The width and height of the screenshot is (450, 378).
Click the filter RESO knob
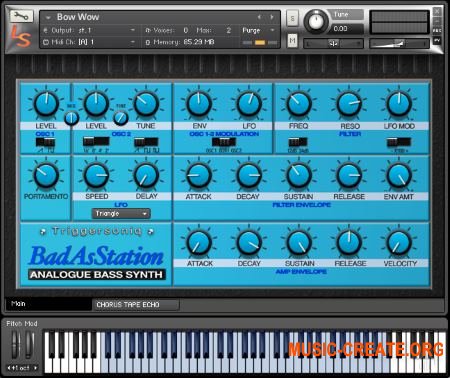[349, 104]
